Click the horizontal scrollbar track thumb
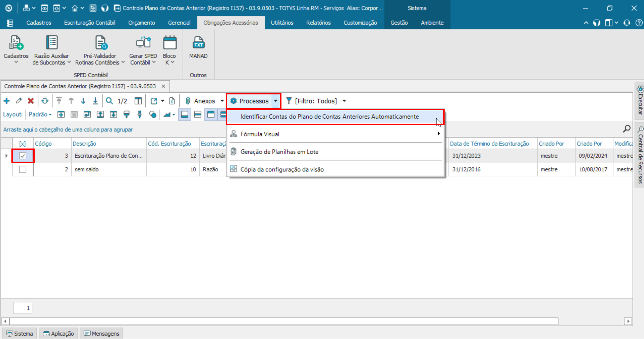644x339 pixels. pyautogui.click(x=284, y=321)
